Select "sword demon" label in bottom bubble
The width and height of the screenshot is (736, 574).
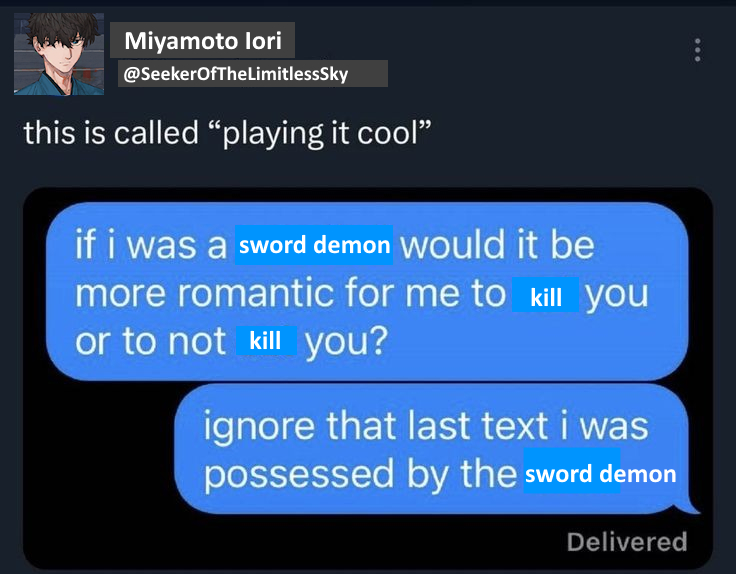[600, 473]
